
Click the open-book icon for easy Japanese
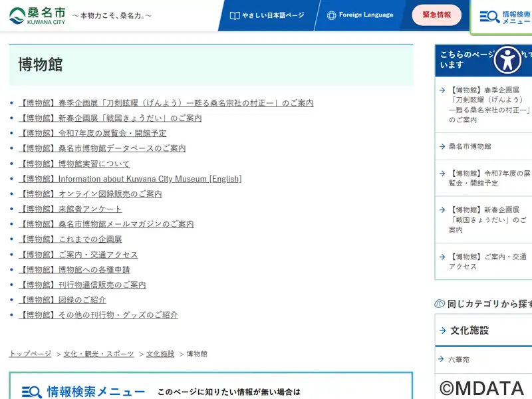point(234,15)
